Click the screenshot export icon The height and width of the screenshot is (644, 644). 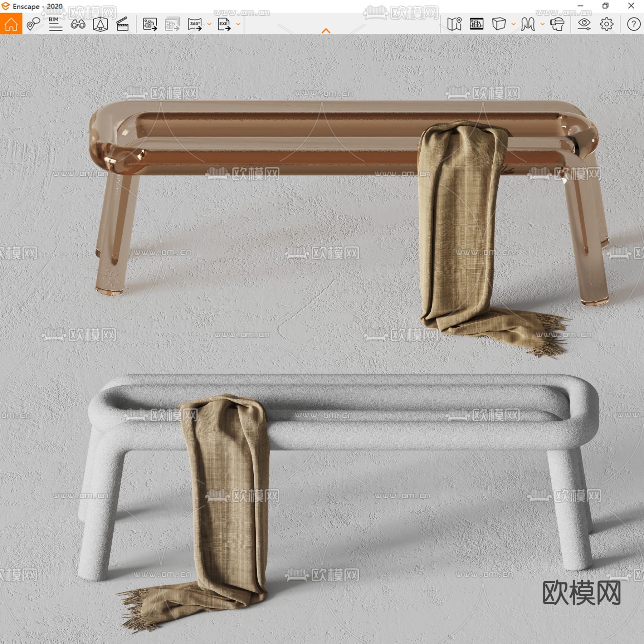click(150, 24)
